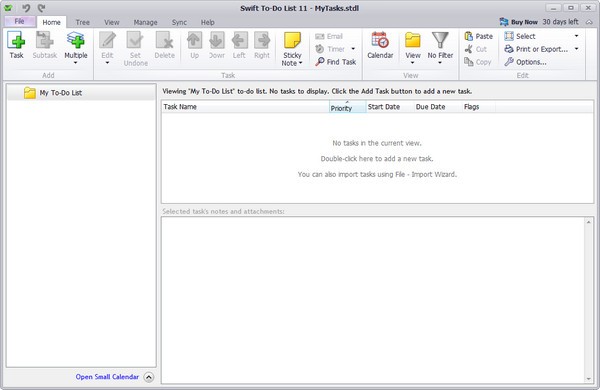600x390 pixels.
Task: Switch to the View tab
Action: (x=112, y=22)
